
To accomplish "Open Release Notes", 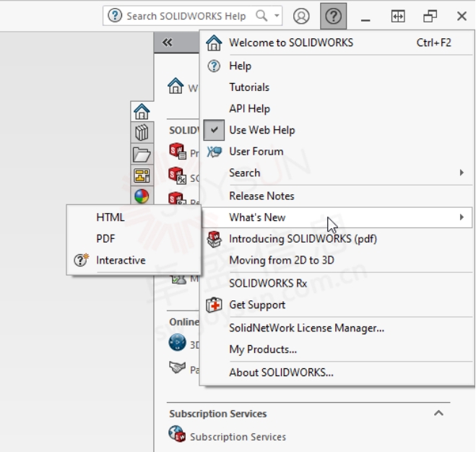I will (337, 196).
